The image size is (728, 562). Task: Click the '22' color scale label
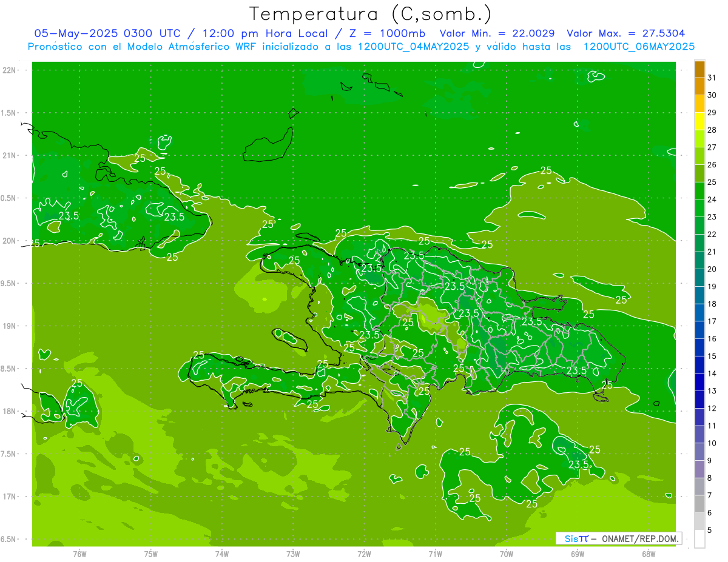(x=712, y=234)
